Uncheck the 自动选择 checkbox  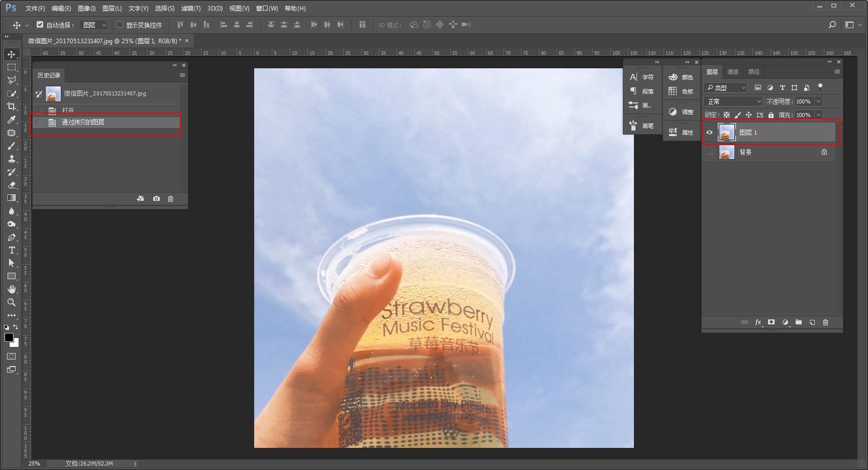pyautogui.click(x=40, y=24)
